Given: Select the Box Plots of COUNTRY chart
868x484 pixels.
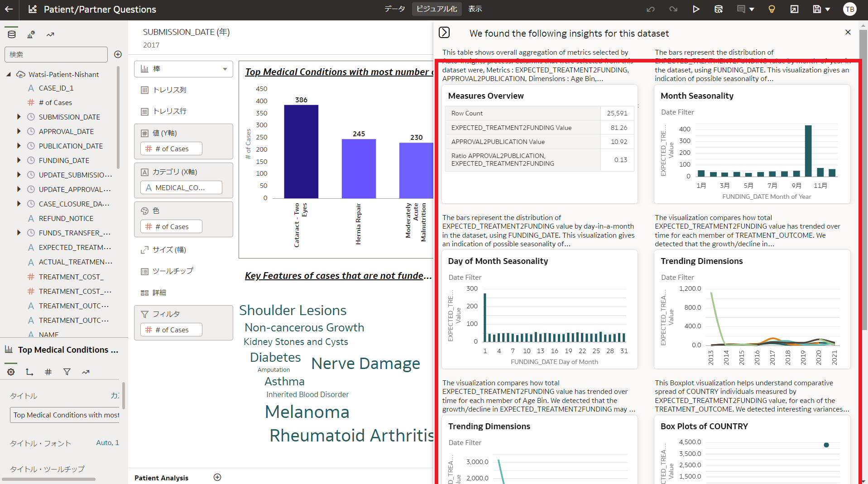Looking at the screenshot, I should (x=752, y=450).
